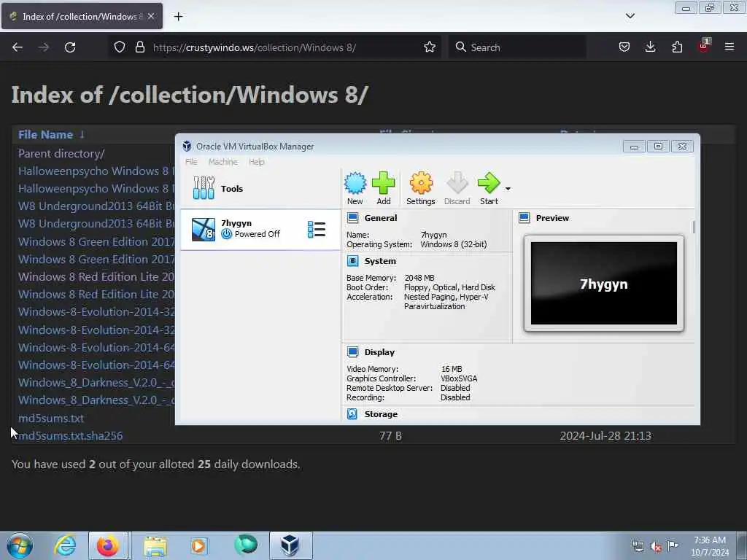Viewport: 747px width, 560px height.
Task: Click the VirtualBox details pane scrollbar
Action: point(694,227)
